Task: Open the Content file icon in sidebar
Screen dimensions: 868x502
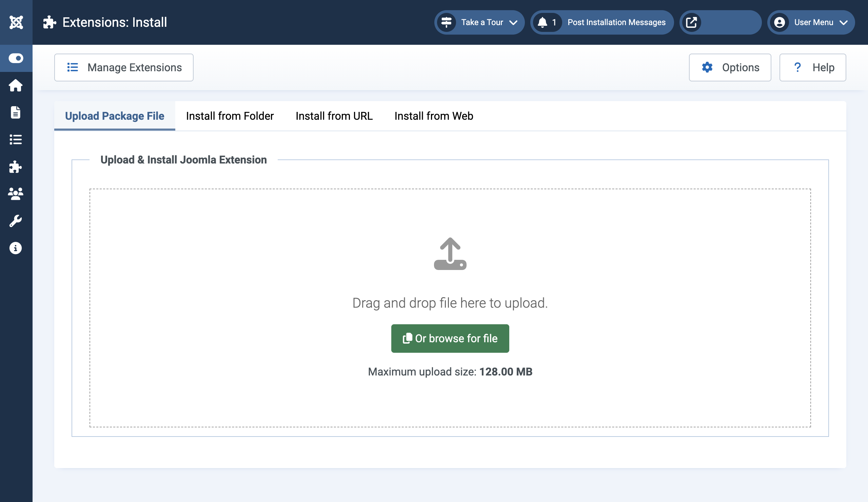Action: click(x=16, y=113)
